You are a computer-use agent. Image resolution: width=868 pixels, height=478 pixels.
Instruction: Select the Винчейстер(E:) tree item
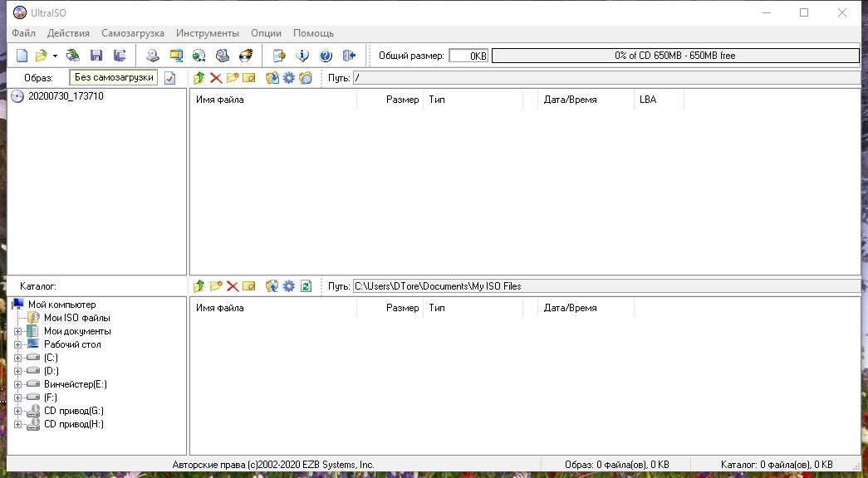(76, 384)
